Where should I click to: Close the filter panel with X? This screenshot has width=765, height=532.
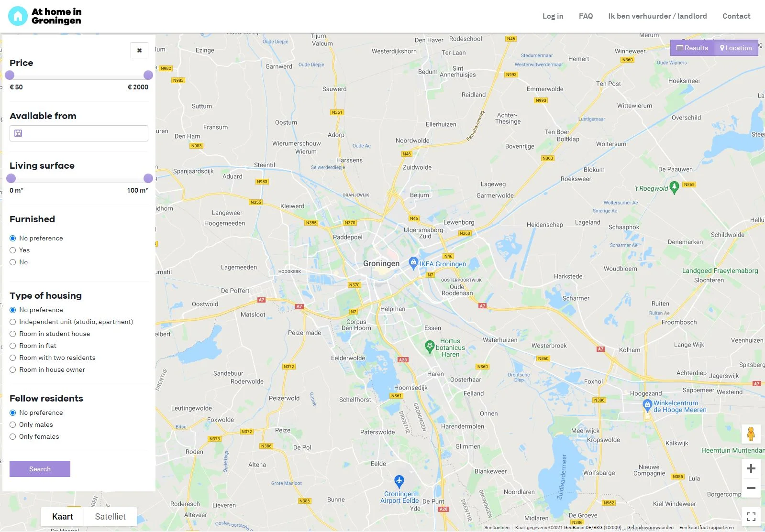click(139, 50)
